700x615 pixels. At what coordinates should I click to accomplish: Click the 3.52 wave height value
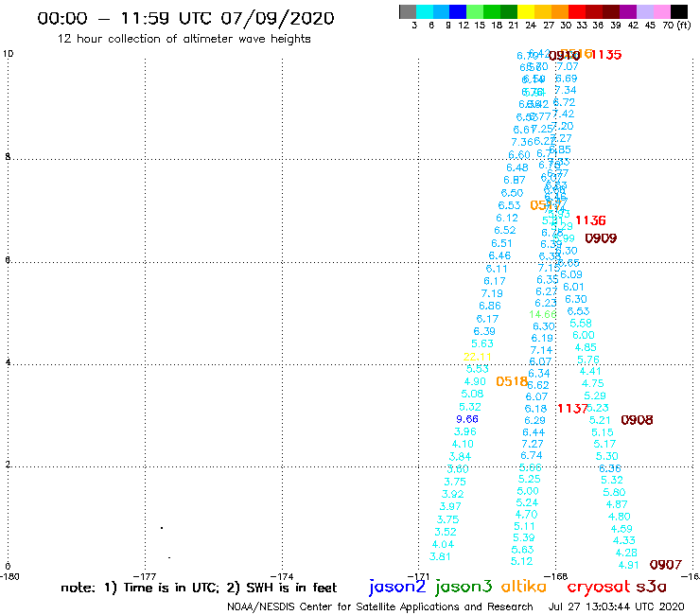[446, 532]
